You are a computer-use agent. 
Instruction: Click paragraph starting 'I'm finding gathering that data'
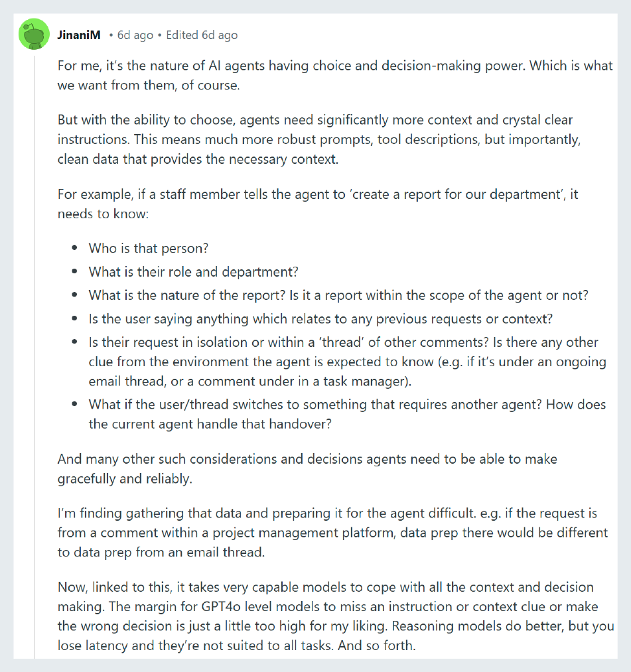click(332, 532)
